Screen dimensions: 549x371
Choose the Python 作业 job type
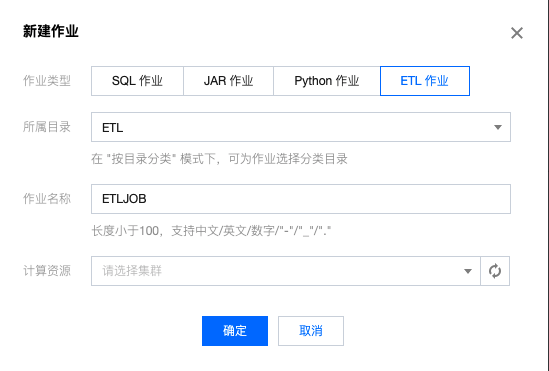click(327, 81)
